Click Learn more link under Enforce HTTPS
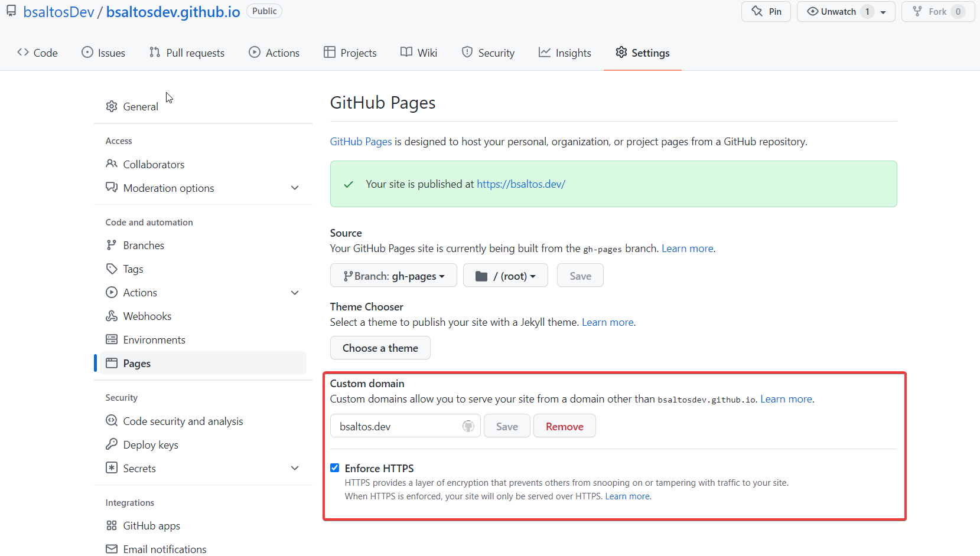This screenshot has width=980, height=556. click(627, 496)
